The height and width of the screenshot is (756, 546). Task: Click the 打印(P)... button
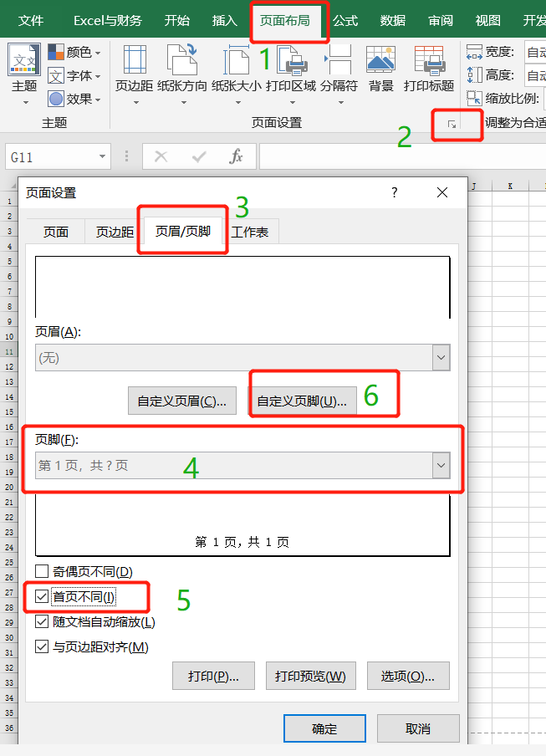[213, 676]
